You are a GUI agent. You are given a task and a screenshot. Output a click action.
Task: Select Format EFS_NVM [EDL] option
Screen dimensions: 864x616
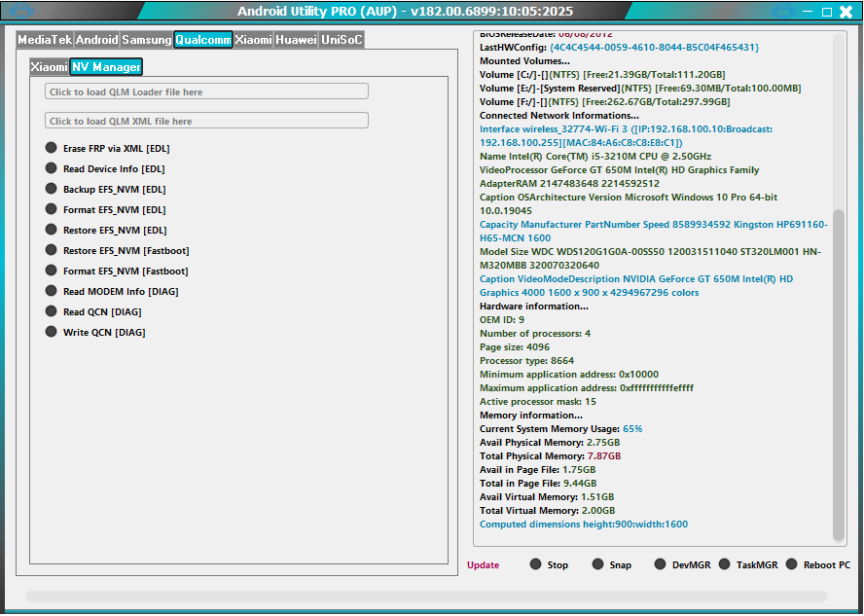pyautogui.click(x=106, y=209)
